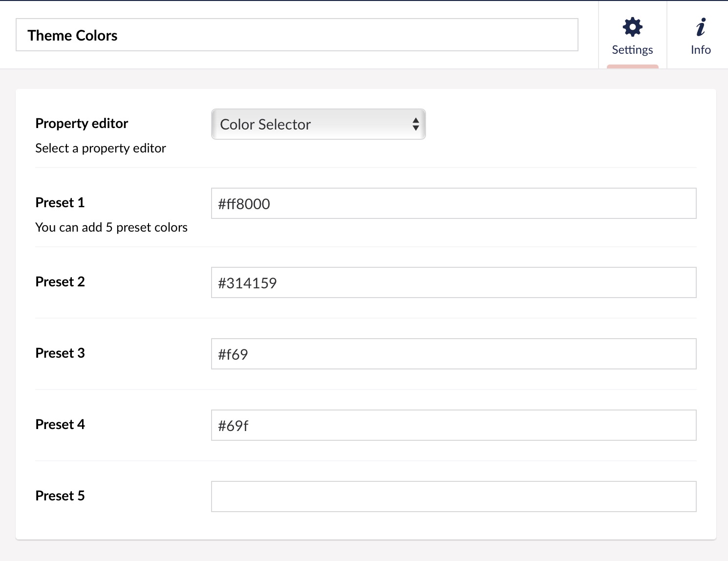Click the Preset 1 label
The image size is (728, 561).
60,202
